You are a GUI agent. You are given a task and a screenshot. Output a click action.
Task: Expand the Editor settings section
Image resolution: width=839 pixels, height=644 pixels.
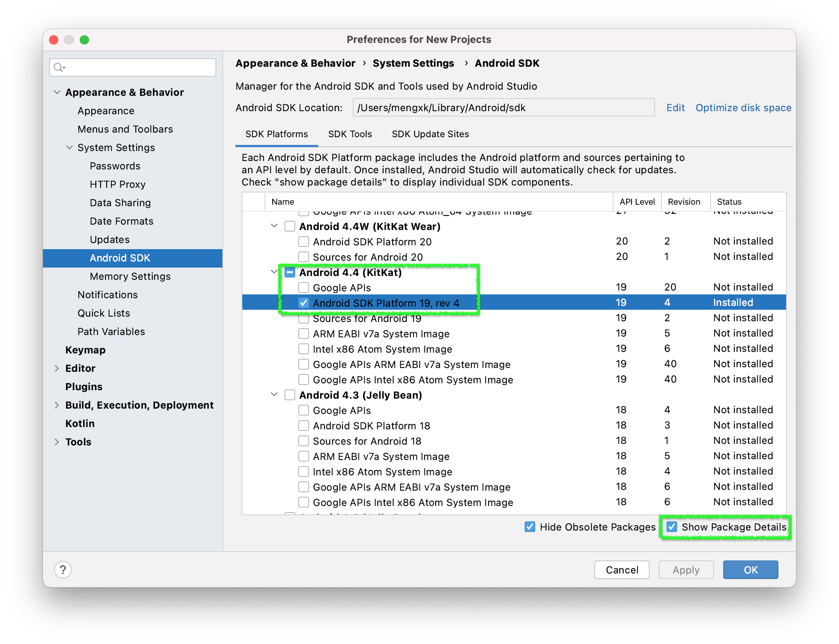(57, 368)
